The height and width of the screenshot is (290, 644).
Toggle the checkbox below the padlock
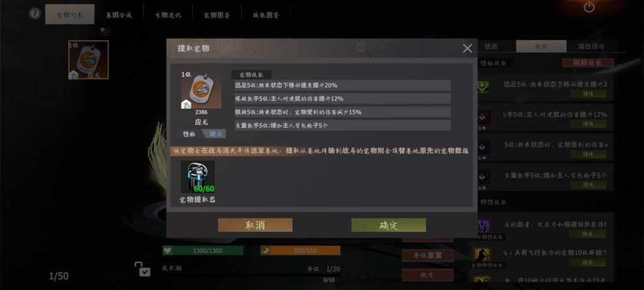pos(145,272)
